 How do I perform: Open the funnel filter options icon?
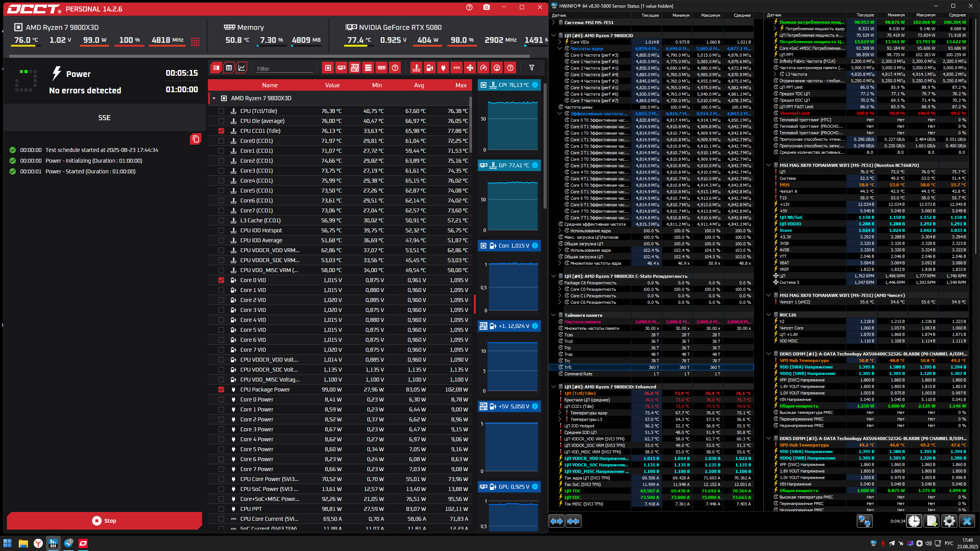531,68
